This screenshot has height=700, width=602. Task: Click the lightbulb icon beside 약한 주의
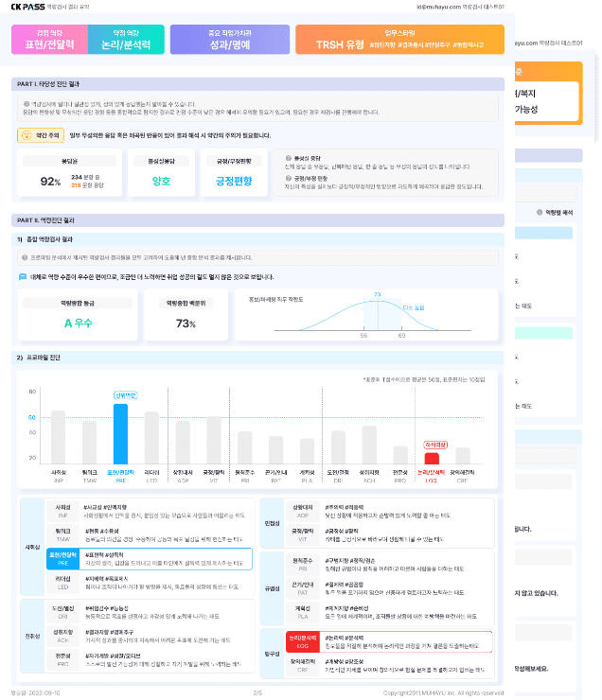click(26, 135)
